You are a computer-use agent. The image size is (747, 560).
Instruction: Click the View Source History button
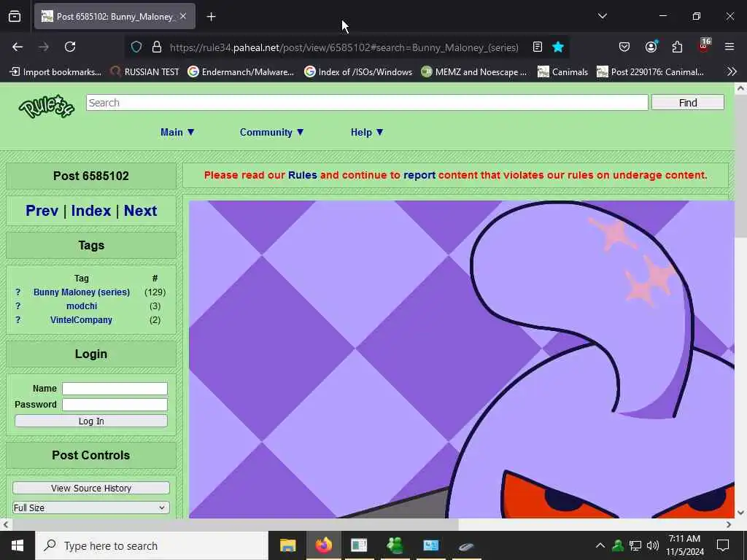click(x=91, y=488)
